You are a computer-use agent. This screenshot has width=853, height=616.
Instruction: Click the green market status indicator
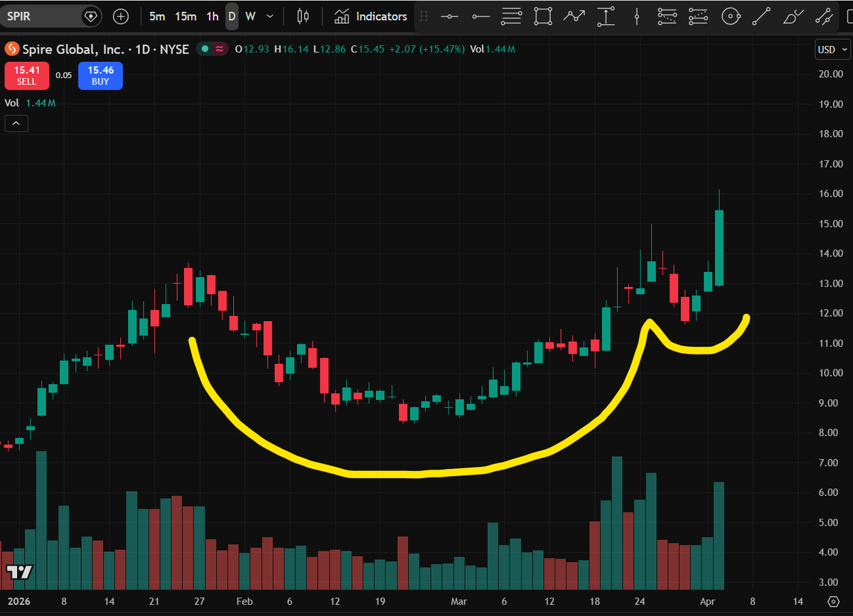coord(204,49)
